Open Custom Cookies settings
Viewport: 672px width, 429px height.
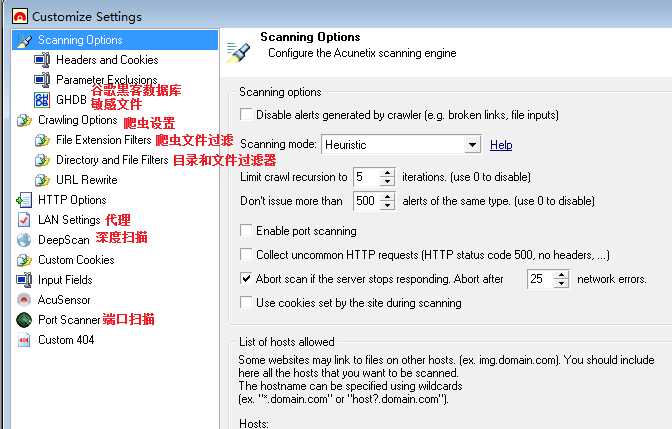pos(76,260)
